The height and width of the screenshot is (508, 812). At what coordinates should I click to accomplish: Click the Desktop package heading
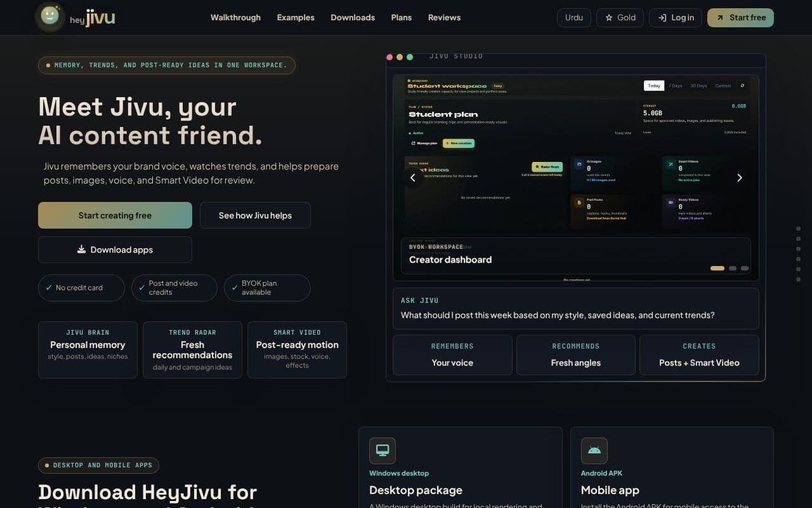click(x=416, y=490)
